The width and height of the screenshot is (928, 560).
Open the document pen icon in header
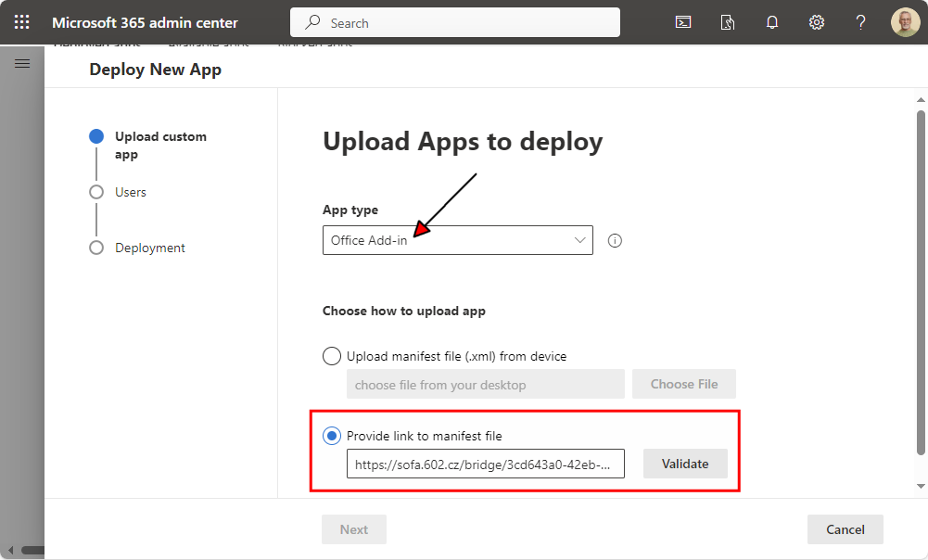click(x=728, y=22)
